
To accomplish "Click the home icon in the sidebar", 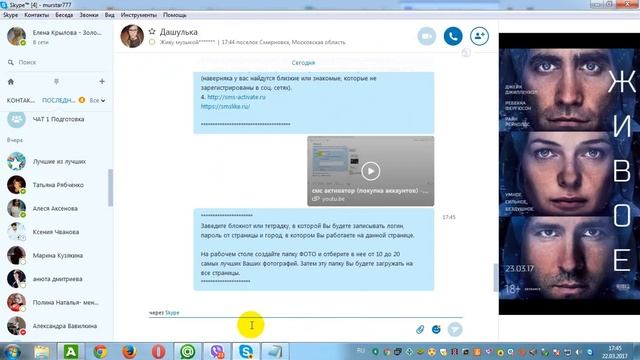I will pos(11,82).
